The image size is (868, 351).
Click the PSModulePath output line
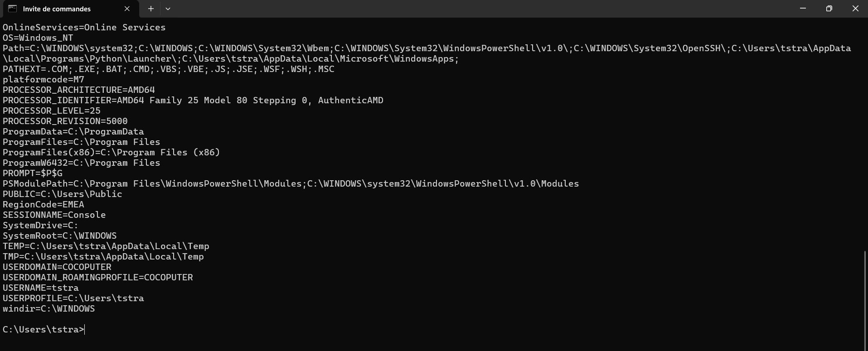coord(291,184)
